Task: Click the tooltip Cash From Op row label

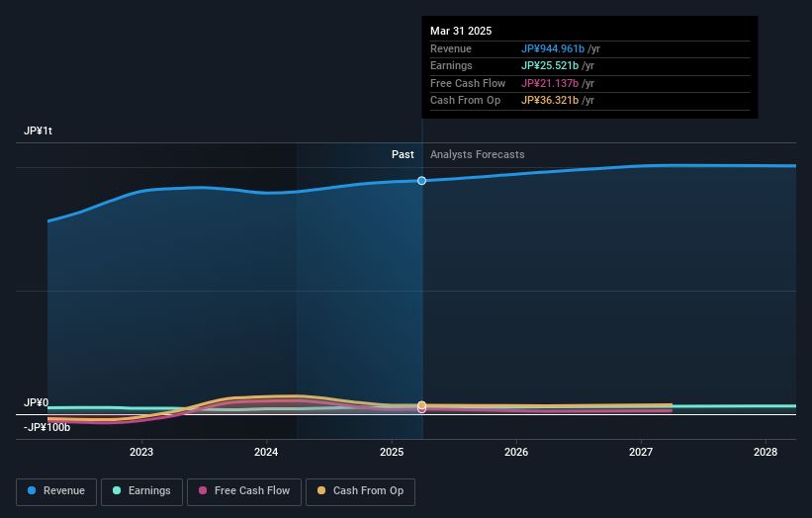Action: pyautogui.click(x=465, y=101)
